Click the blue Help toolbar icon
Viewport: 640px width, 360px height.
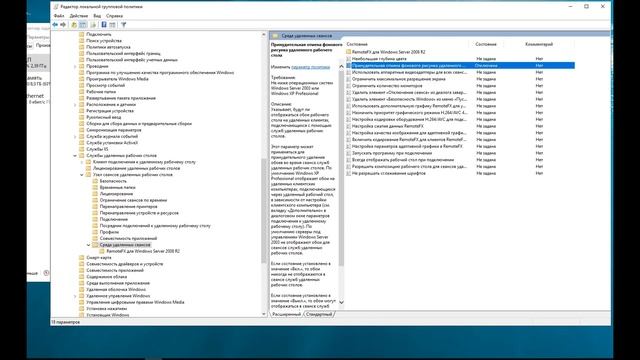coord(104,25)
